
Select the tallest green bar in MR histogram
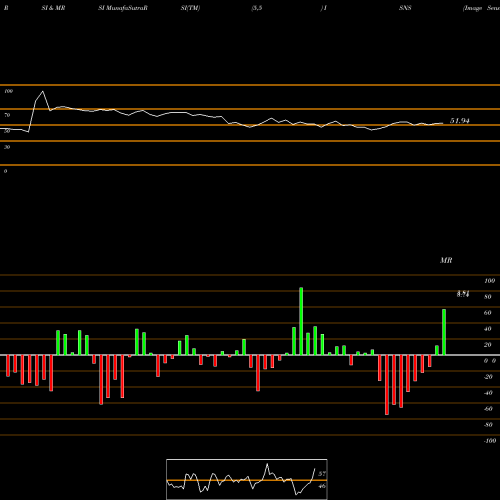301,321
